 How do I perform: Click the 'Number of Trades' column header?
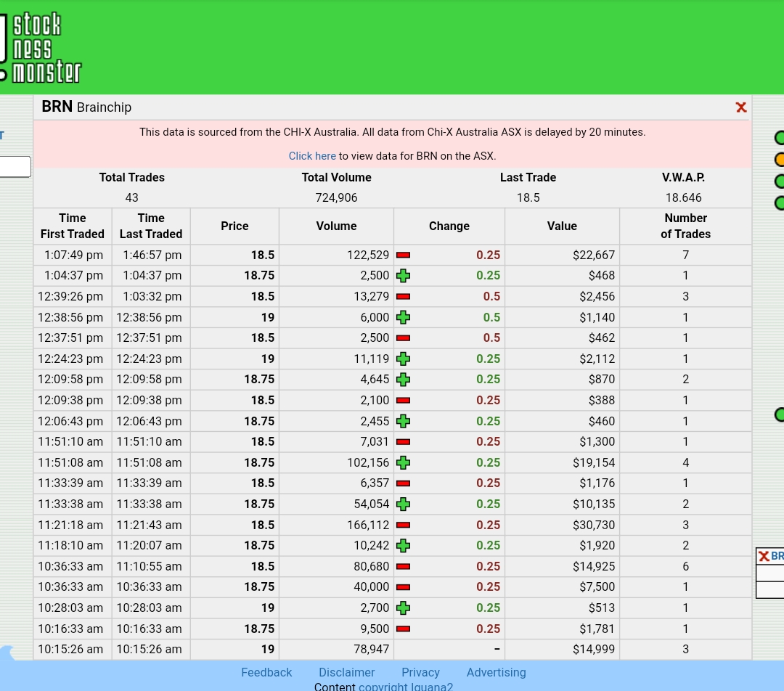685,226
